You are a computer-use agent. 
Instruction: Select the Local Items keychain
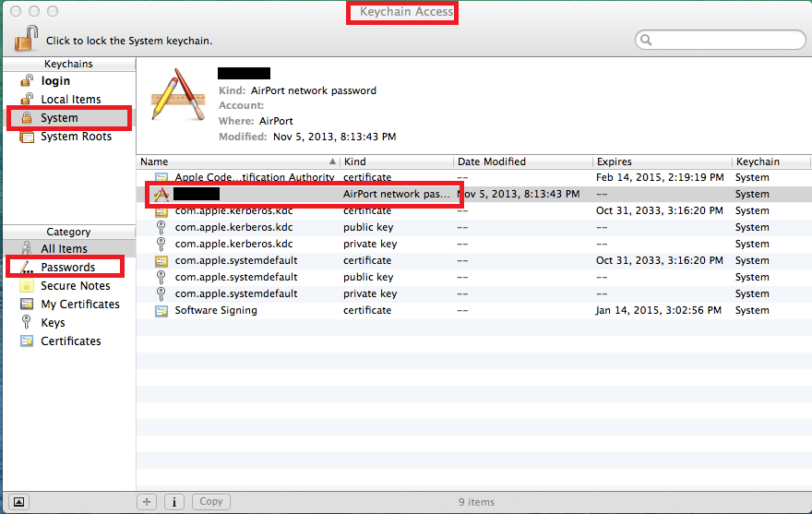pyautogui.click(x=69, y=99)
